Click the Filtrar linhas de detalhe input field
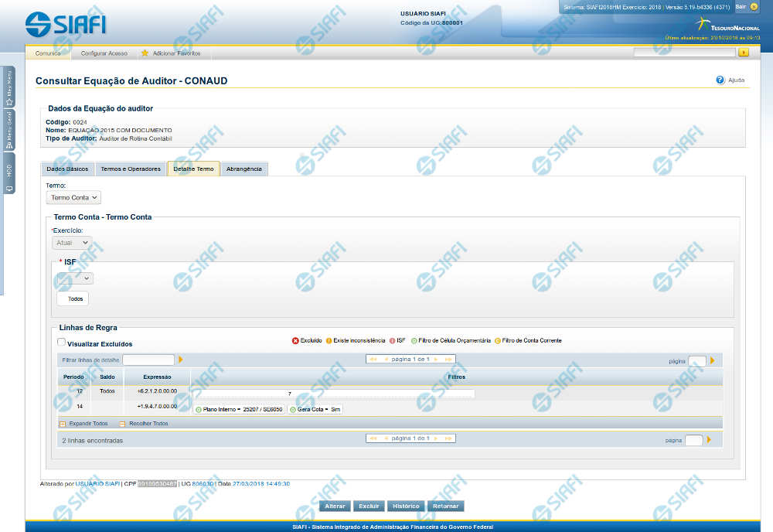The image size is (773, 532). [x=148, y=360]
